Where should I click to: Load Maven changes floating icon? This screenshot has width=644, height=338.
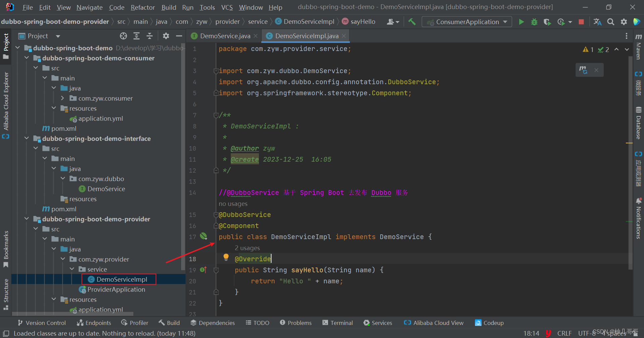(x=583, y=70)
